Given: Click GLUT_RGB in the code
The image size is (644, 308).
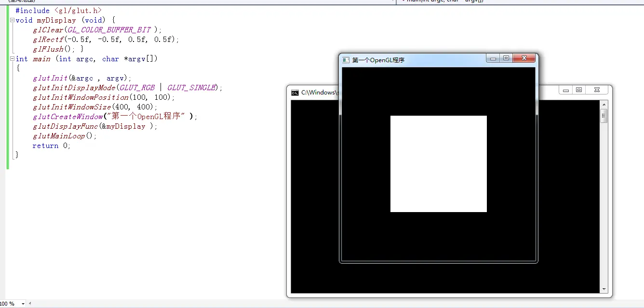Looking at the screenshot, I should tap(137, 88).
